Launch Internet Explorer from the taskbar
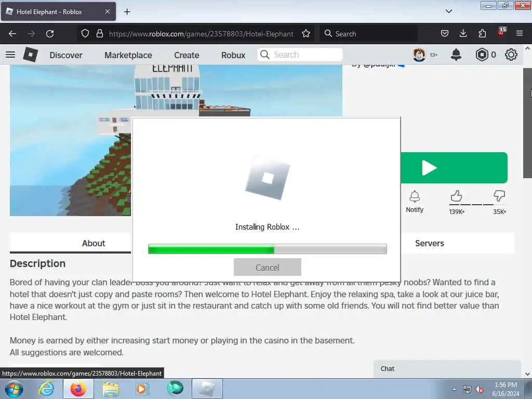Screen dimensions: 532x399 pyautogui.click(x=46, y=389)
